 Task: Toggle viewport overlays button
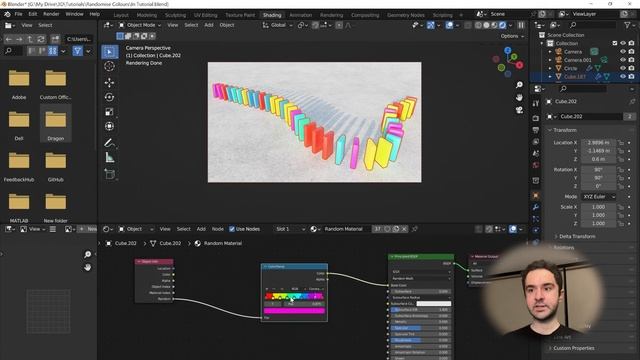(449, 25)
